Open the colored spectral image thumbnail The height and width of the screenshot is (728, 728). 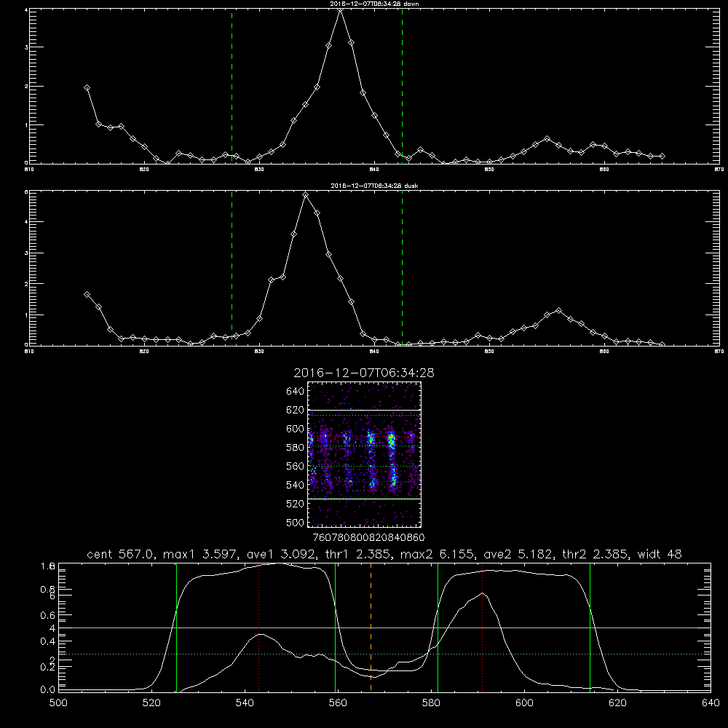(364, 454)
